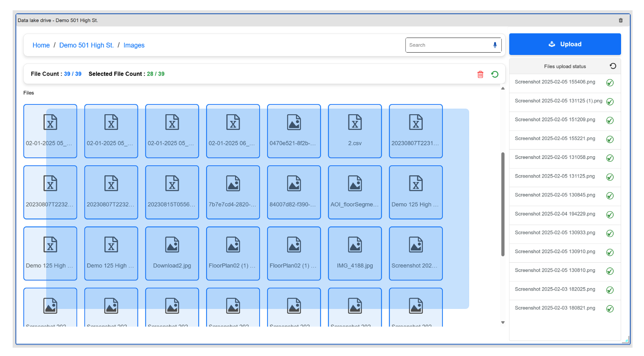This screenshot has height=356, width=644.
Task: Click the image icon on the IMG_4188.jpg tile
Action: (x=354, y=244)
